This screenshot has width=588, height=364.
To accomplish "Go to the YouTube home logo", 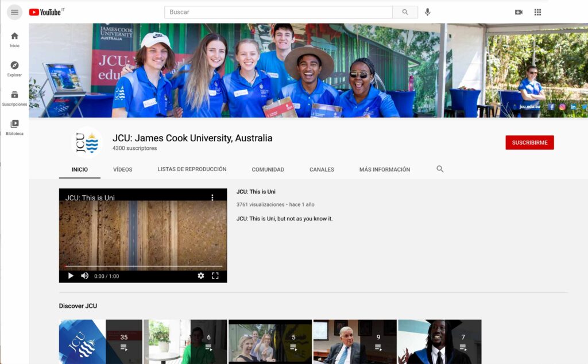I will 45,13.
